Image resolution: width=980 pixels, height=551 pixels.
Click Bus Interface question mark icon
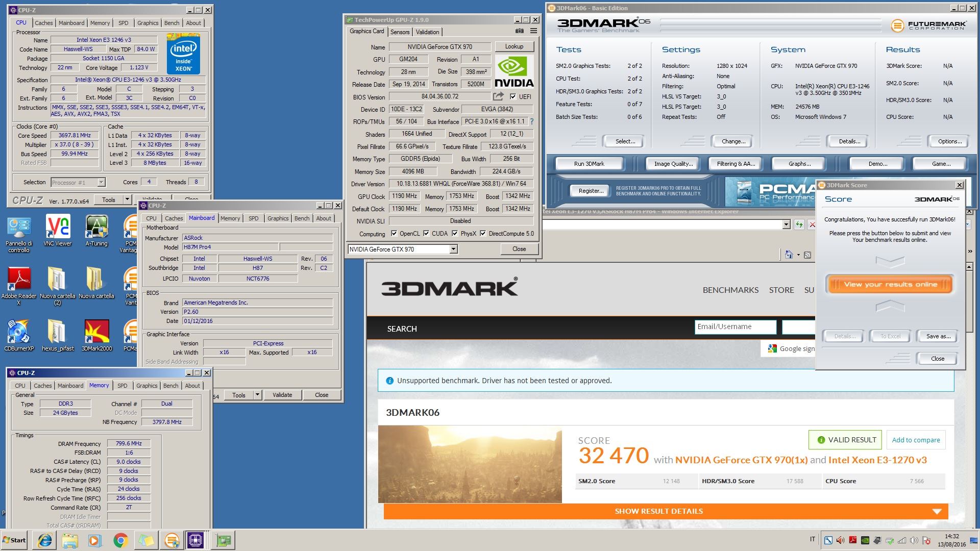point(532,121)
